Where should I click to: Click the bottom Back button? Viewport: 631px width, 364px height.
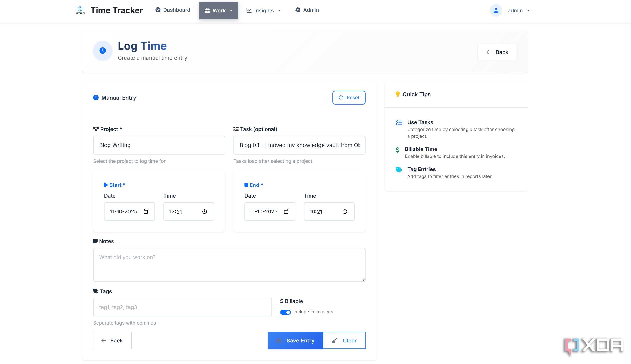[x=112, y=341]
